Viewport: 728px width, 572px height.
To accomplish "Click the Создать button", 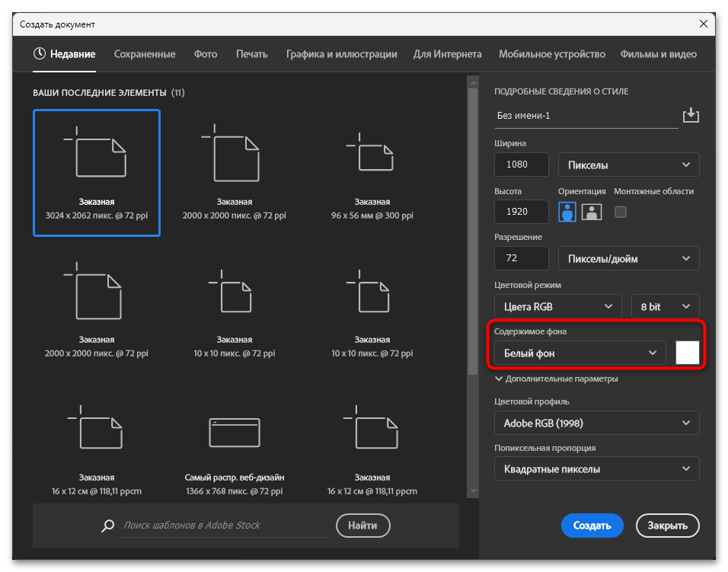I will pyautogui.click(x=592, y=526).
